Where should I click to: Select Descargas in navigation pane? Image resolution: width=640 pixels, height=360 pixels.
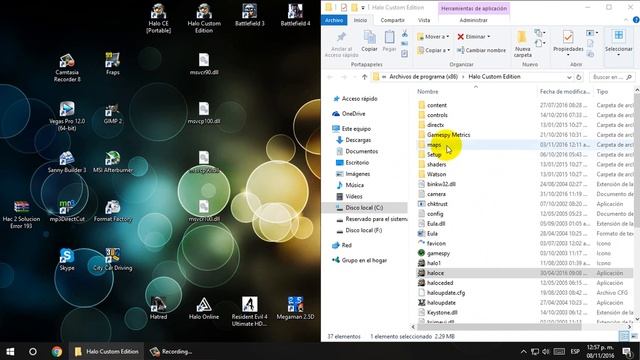point(353,140)
